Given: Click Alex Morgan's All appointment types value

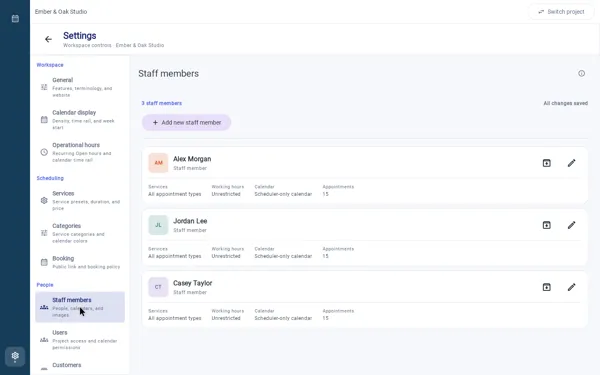Looking at the screenshot, I should 174,194.
